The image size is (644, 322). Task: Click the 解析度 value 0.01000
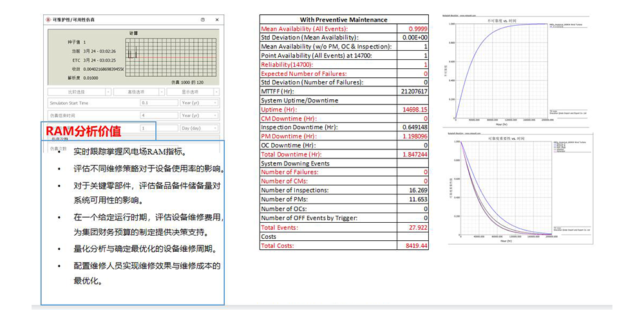coord(91,78)
